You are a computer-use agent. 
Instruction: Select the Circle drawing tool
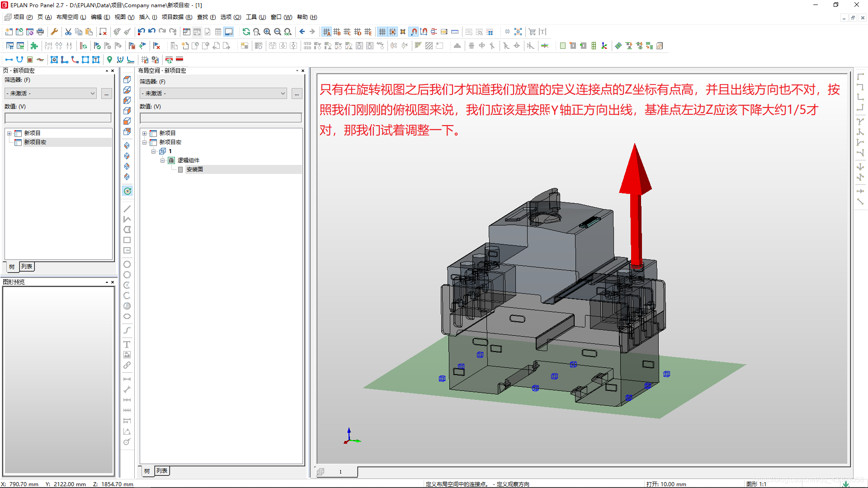(x=127, y=264)
